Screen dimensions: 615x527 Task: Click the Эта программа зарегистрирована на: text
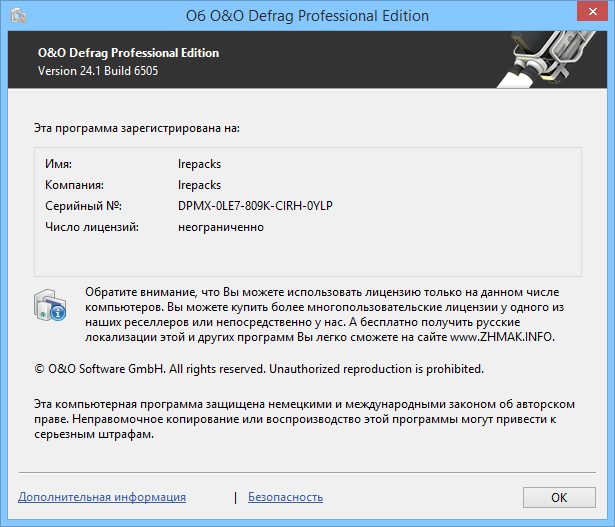tap(137, 128)
